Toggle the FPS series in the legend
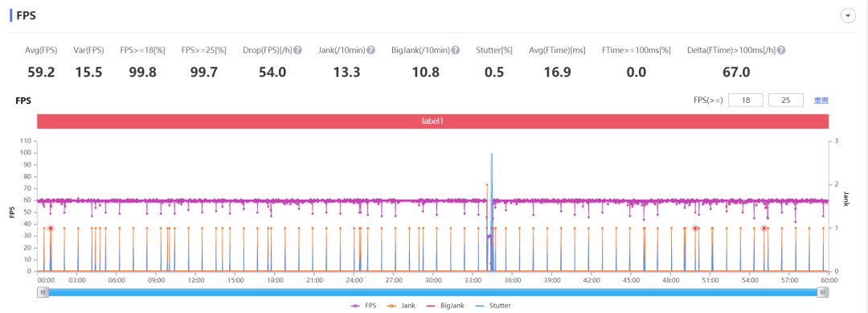The width and height of the screenshot is (868, 313). pyautogui.click(x=364, y=305)
